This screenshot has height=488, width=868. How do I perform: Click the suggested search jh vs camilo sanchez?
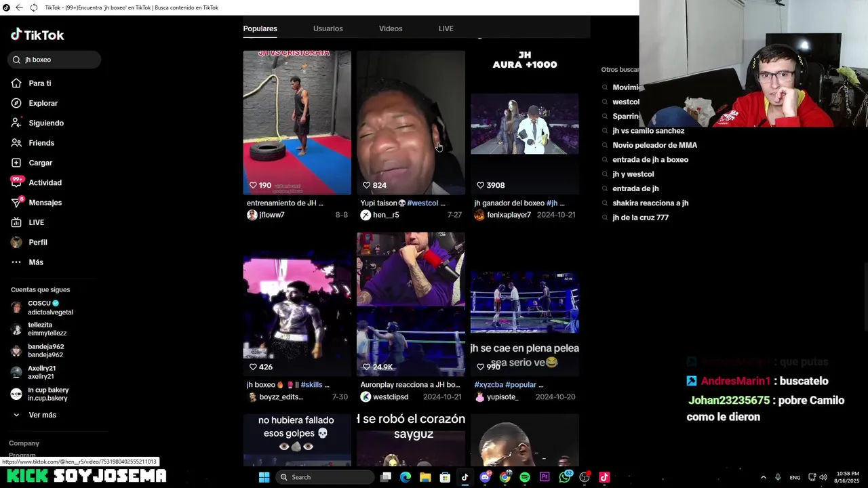(648, 131)
